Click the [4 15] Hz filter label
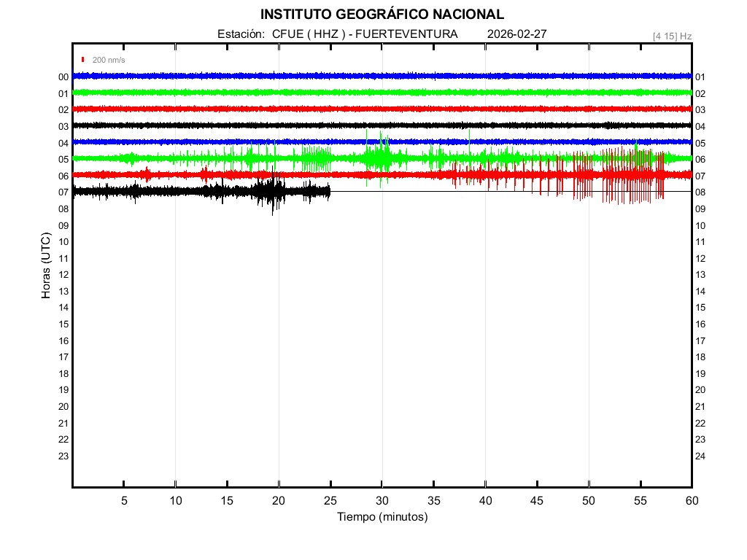 [x=672, y=36]
